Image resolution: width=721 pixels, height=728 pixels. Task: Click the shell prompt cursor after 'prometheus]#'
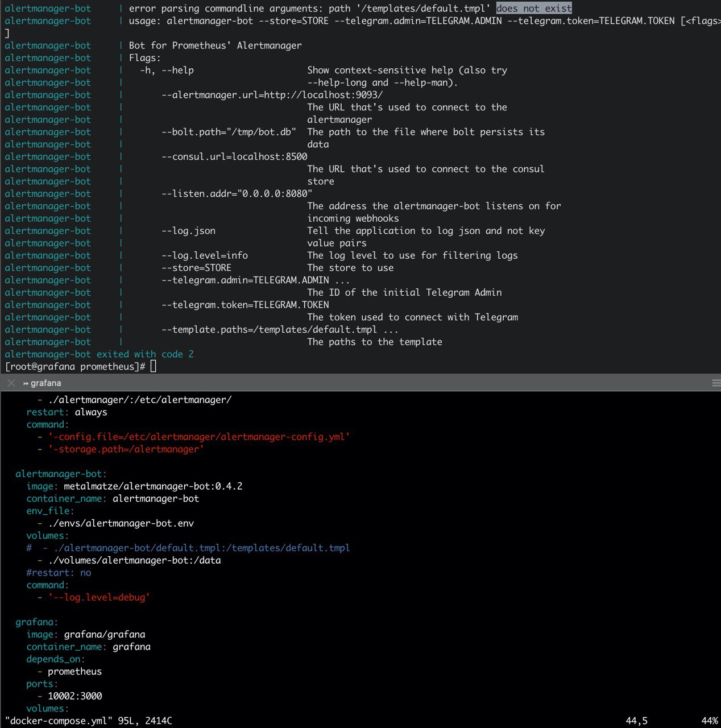(153, 366)
